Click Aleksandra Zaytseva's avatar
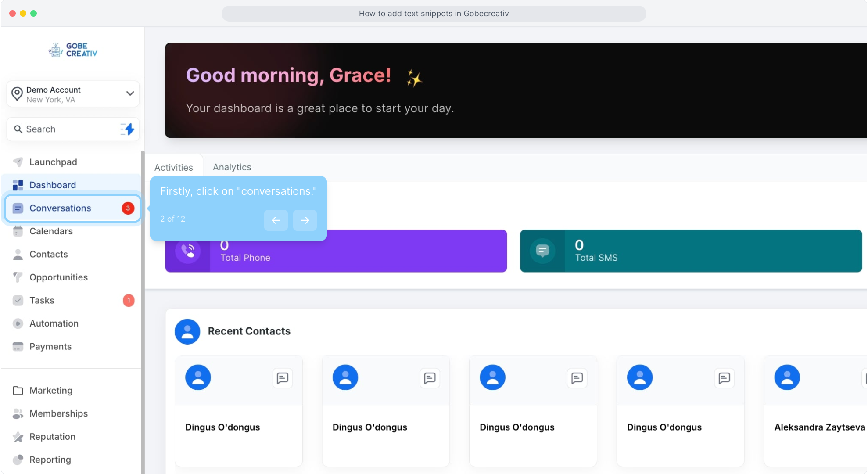868x474 pixels. pyautogui.click(x=787, y=377)
